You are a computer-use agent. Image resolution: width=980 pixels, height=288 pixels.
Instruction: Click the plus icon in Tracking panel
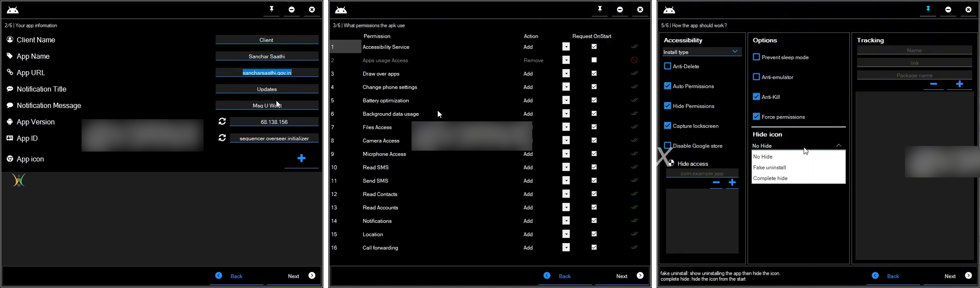tap(959, 84)
